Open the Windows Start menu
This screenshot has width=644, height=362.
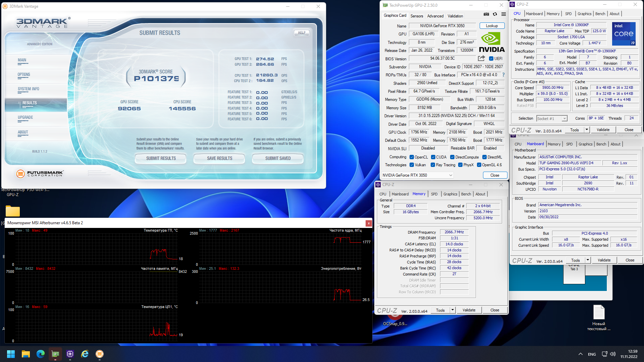pyautogui.click(x=11, y=354)
